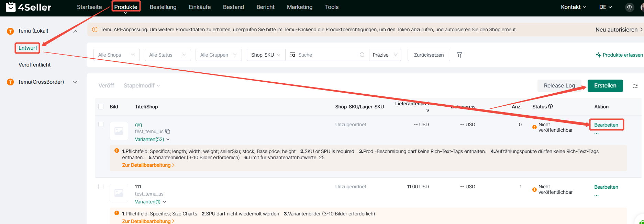Open the Alle Status dropdown

[168, 55]
